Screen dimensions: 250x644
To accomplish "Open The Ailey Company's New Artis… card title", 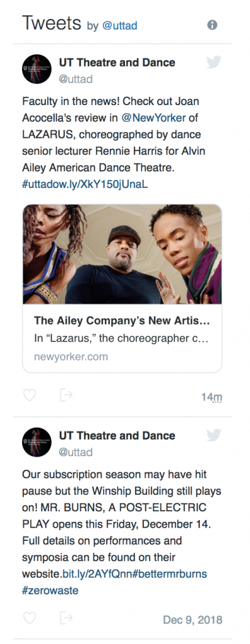I will pos(122,320).
